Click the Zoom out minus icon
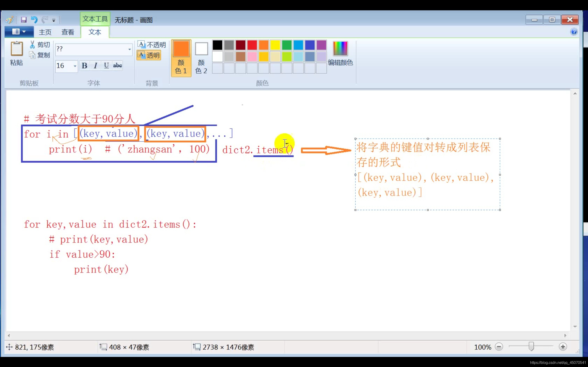 click(x=499, y=347)
